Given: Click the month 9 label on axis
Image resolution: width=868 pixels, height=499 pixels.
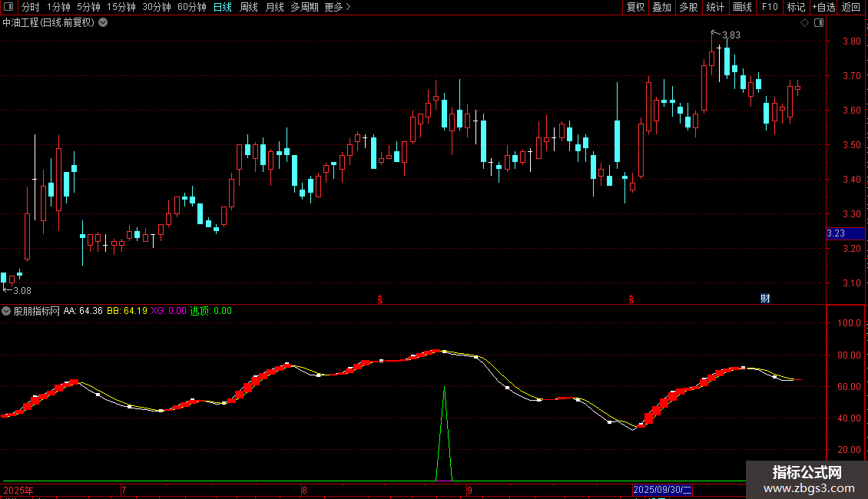Looking at the screenshot, I should [469, 490].
